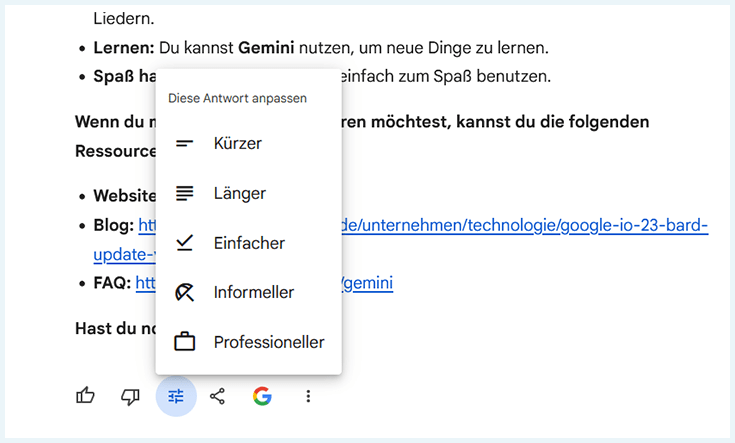Click the beach umbrella icon beside Informeller
The image size is (735, 443).
[x=184, y=293]
